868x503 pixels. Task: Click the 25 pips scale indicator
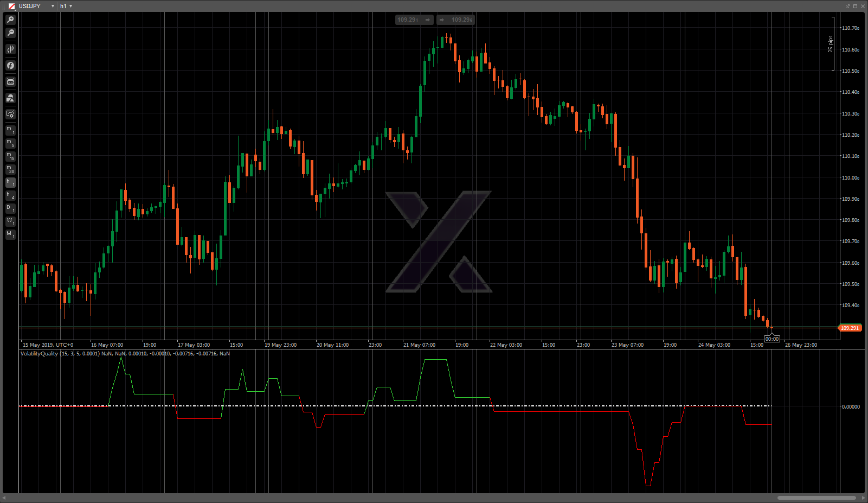(831, 44)
